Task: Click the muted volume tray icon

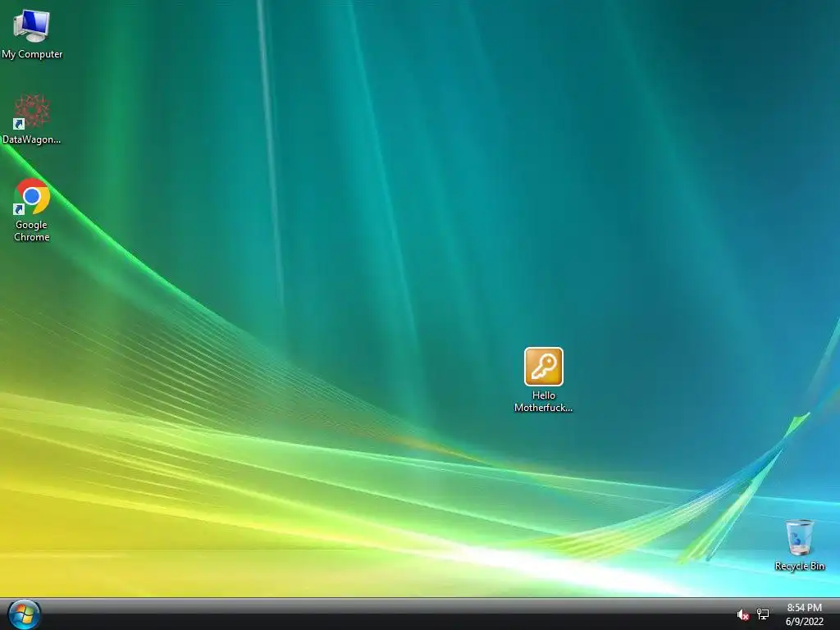Action: coord(742,614)
